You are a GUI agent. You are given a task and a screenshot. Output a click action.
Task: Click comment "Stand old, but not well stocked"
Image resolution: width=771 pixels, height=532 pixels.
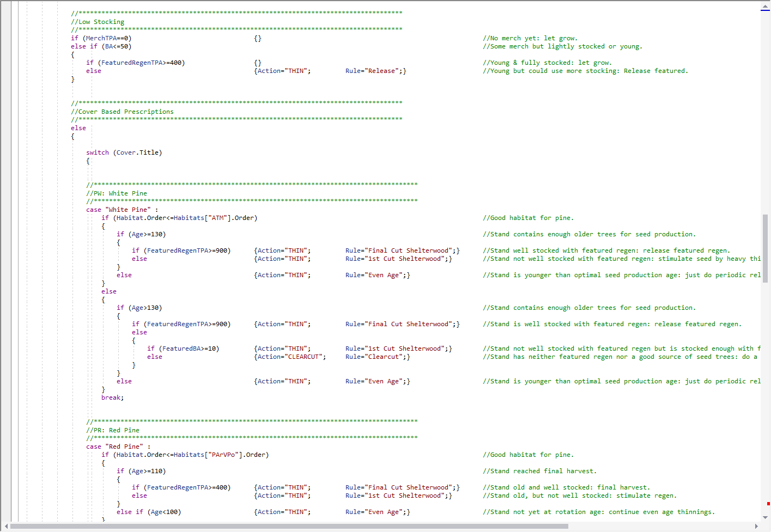580,496
